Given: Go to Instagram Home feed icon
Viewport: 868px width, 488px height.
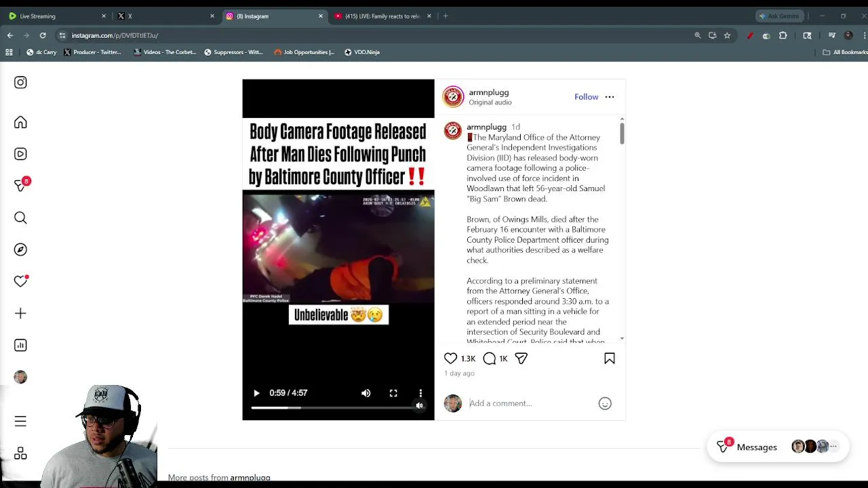Looking at the screenshot, I should click(x=20, y=122).
